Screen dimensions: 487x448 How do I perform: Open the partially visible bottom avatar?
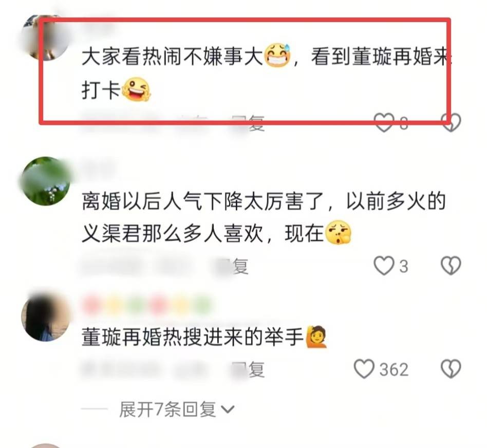(47, 445)
